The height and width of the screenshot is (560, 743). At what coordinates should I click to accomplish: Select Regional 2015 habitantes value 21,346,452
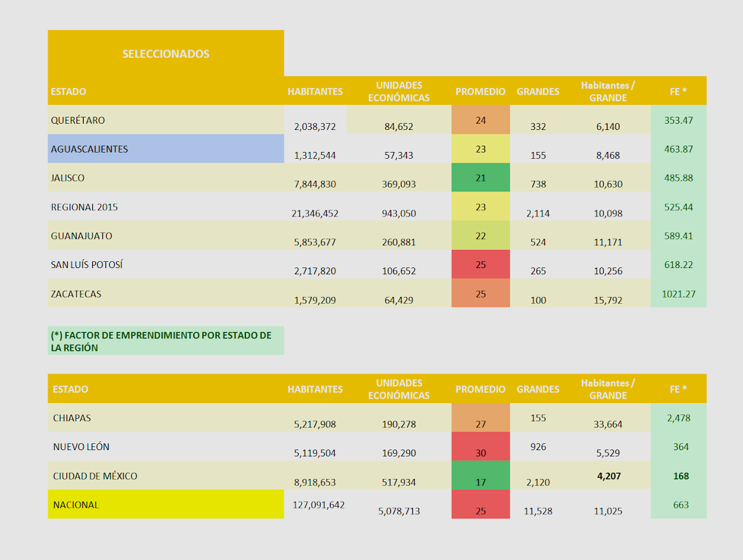(x=315, y=213)
